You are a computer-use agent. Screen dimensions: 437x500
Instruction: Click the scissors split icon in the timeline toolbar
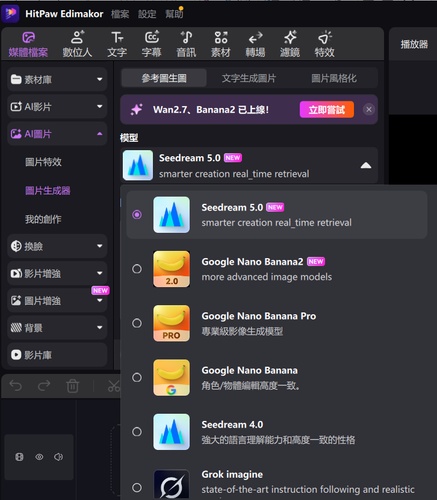[114, 386]
